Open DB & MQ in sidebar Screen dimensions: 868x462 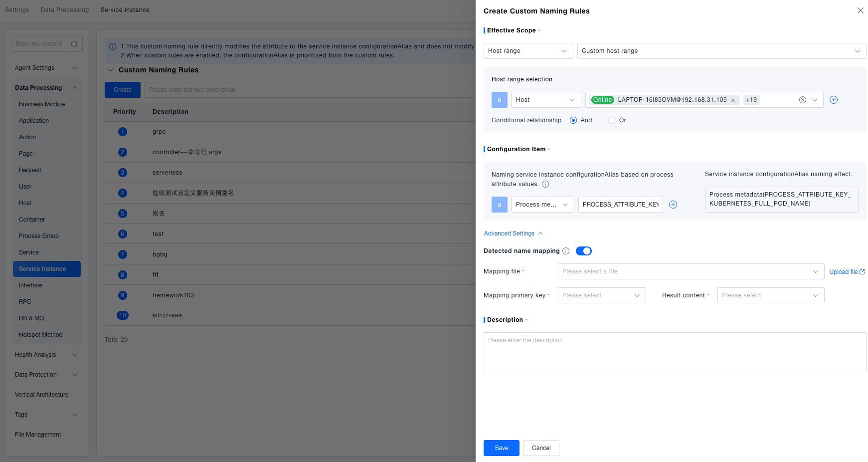click(31, 318)
